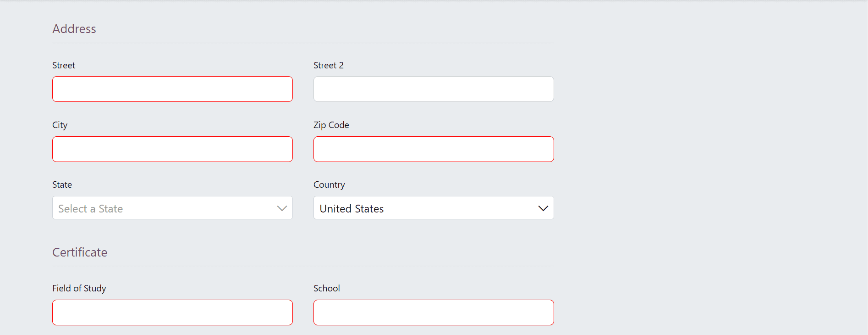868x335 pixels.
Task: Click the Country dropdown chevron arrow
Action: click(543, 208)
